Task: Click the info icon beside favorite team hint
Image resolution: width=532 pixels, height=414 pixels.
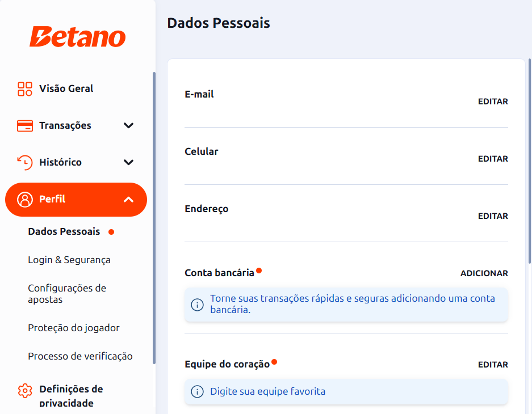Action: [x=197, y=391]
